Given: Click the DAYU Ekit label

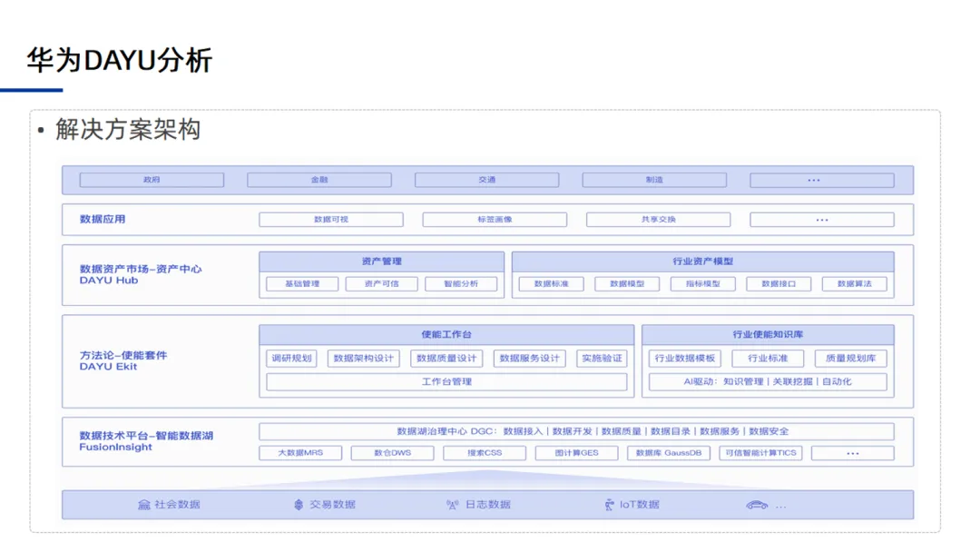Looking at the screenshot, I should (108, 367).
